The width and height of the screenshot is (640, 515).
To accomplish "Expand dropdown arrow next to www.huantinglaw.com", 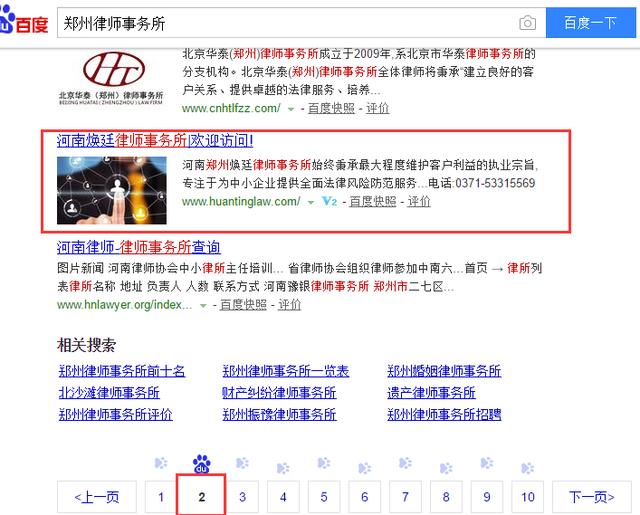I will point(311,202).
